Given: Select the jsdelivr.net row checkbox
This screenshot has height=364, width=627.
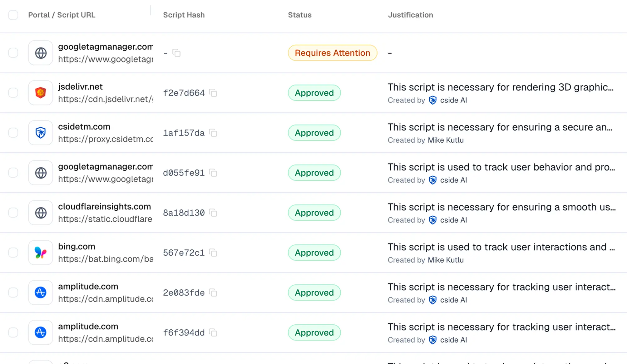Looking at the screenshot, I should (x=13, y=92).
